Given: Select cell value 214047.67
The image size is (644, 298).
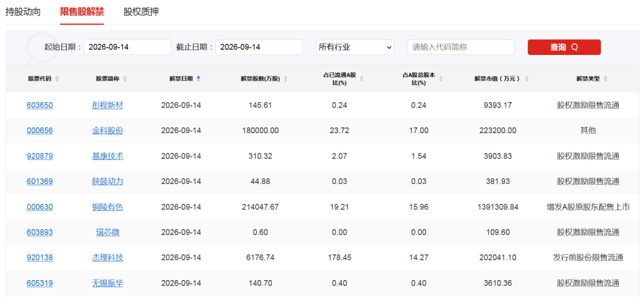Looking at the screenshot, I should [x=261, y=207].
